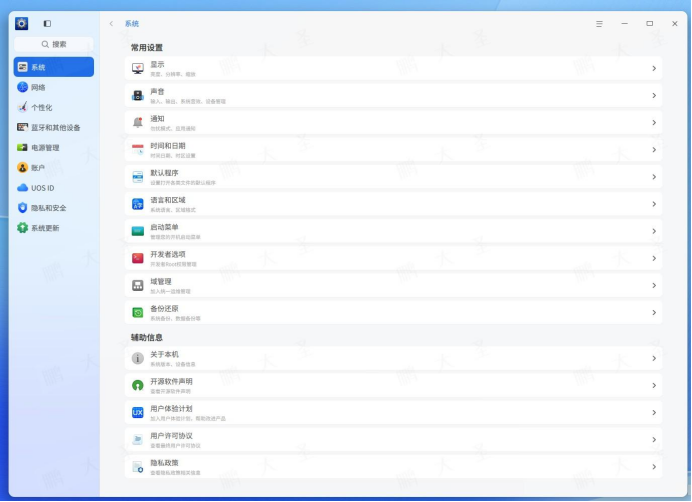
Task: Expand the 通知 row chevron
Action: click(x=654, y=123)
